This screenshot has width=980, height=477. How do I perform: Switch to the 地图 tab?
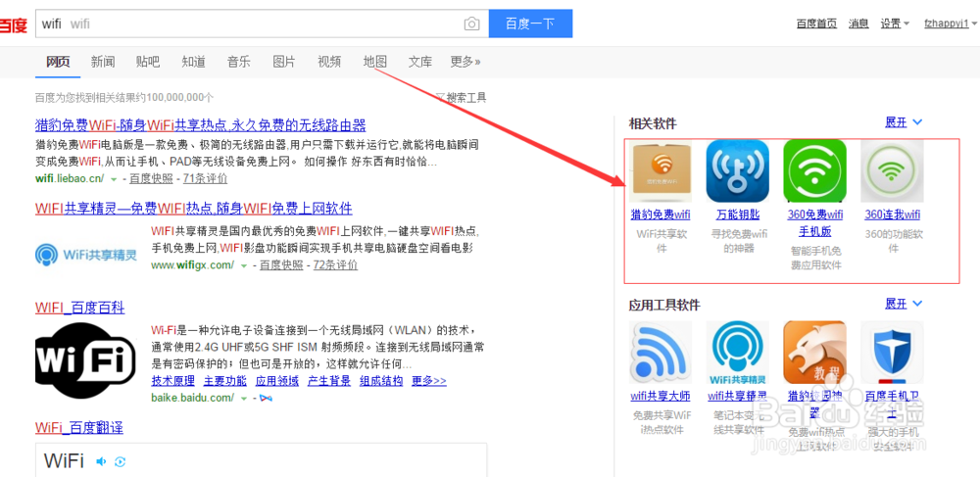coord(375,61)
